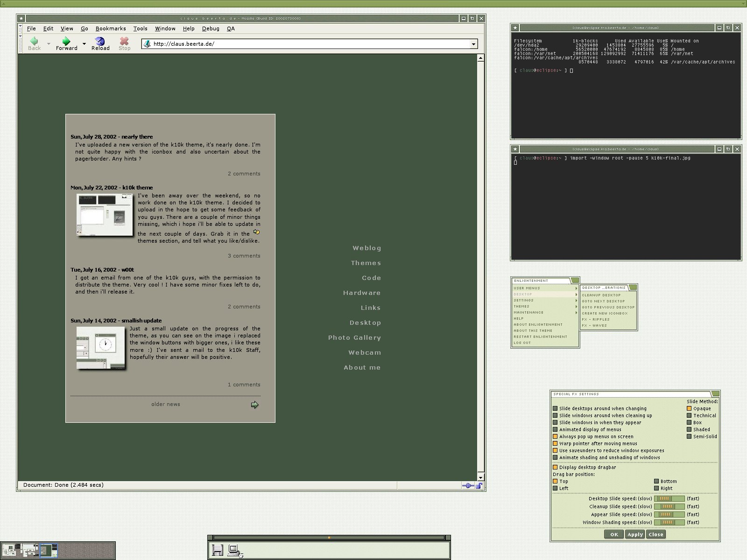Image resolution: width=747 pixels, height=560 pixels.
Task: Click the computer icon in the iconbox
Action: (x=235, y=551)
